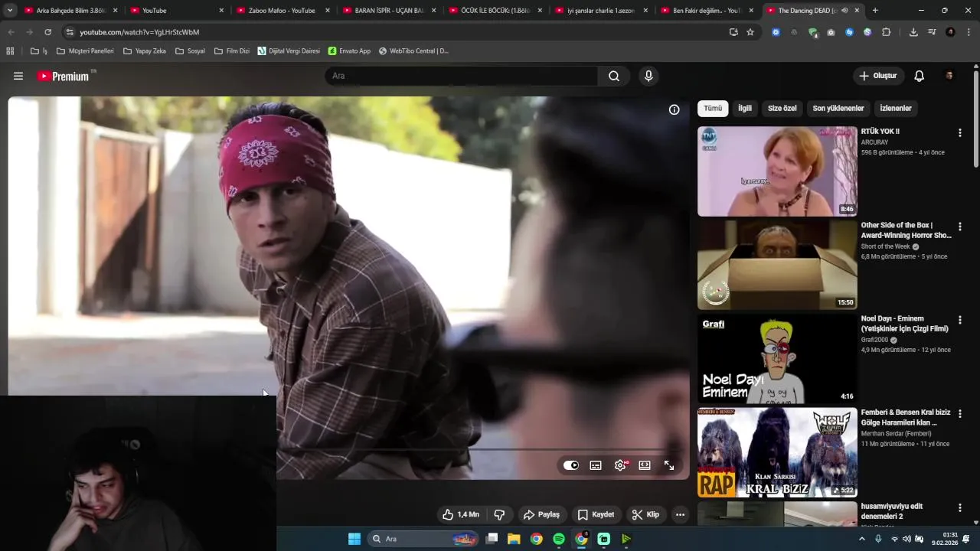Image resolution: width=980 pixels, height=551 pixels.
Task: Switch to Zaboo Mafoo - YouTube tab
Action: 282,11
